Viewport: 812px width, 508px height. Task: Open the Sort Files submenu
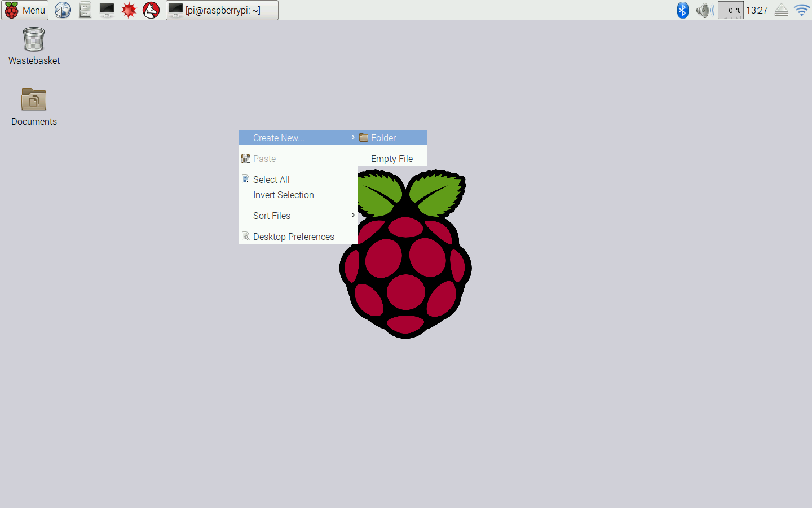tap(298, 216)
